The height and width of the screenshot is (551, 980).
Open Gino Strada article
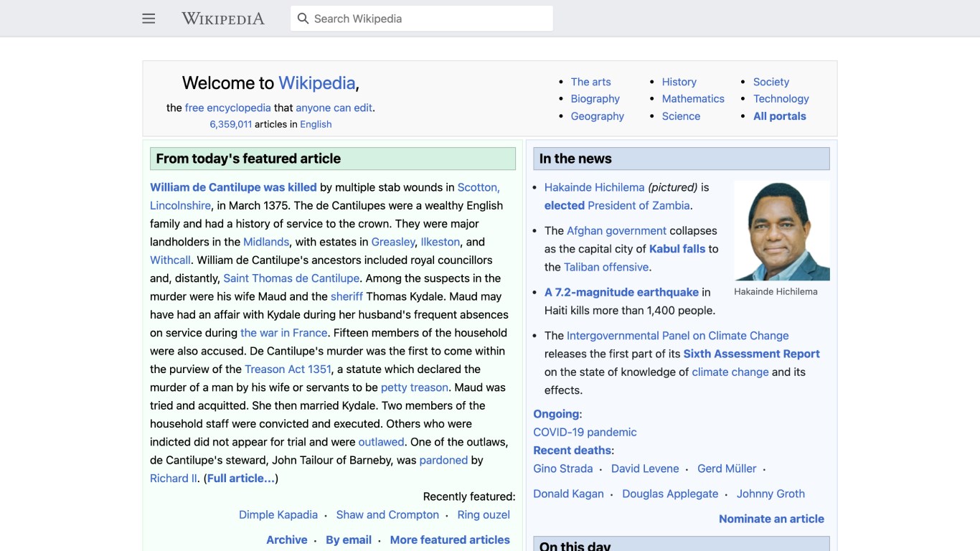[563, 468]
